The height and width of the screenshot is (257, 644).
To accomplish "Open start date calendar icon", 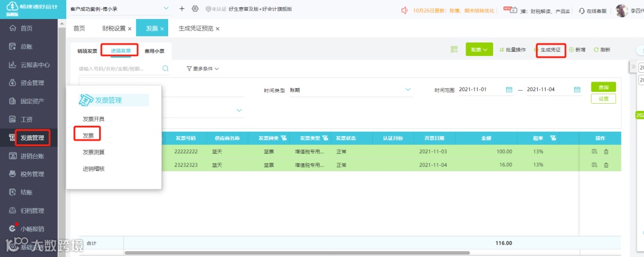I will 509,89.
